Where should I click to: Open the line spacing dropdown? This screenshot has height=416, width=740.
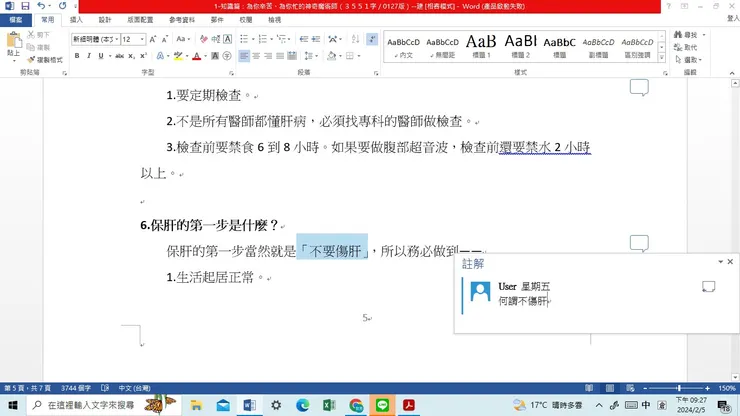tap(310, 56)
